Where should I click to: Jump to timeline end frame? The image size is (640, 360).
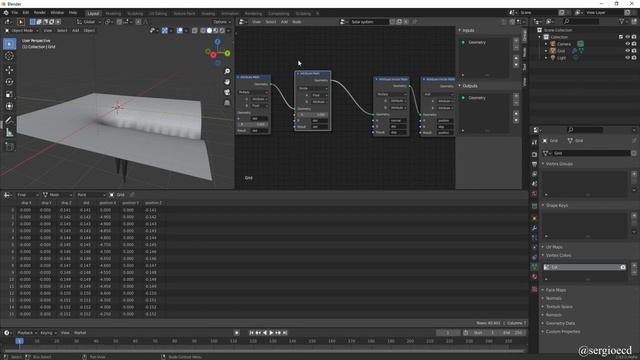(x=285, y=333)
